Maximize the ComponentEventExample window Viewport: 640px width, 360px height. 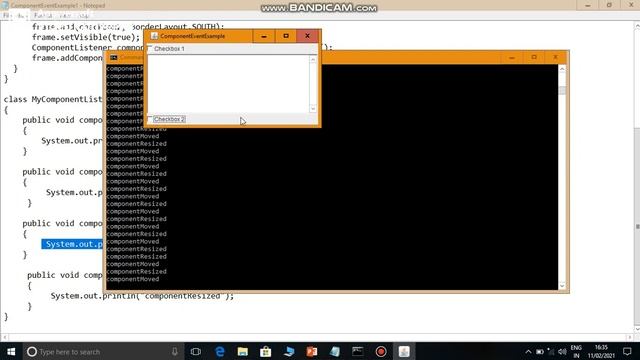(286, 36)
